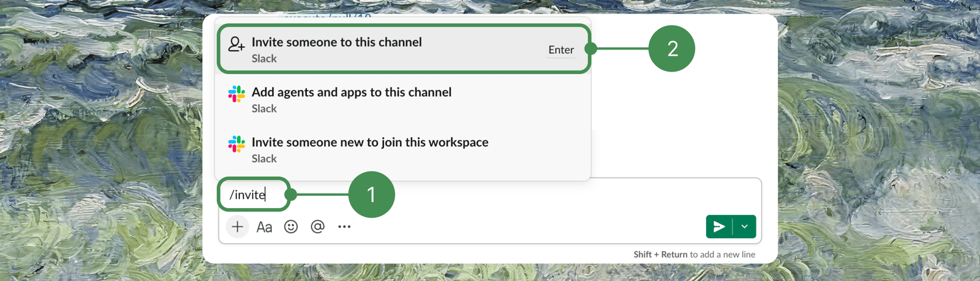
Task: Click the Slack logo beside 'Add agents and apps'
Action: click(x=236, y=94)
